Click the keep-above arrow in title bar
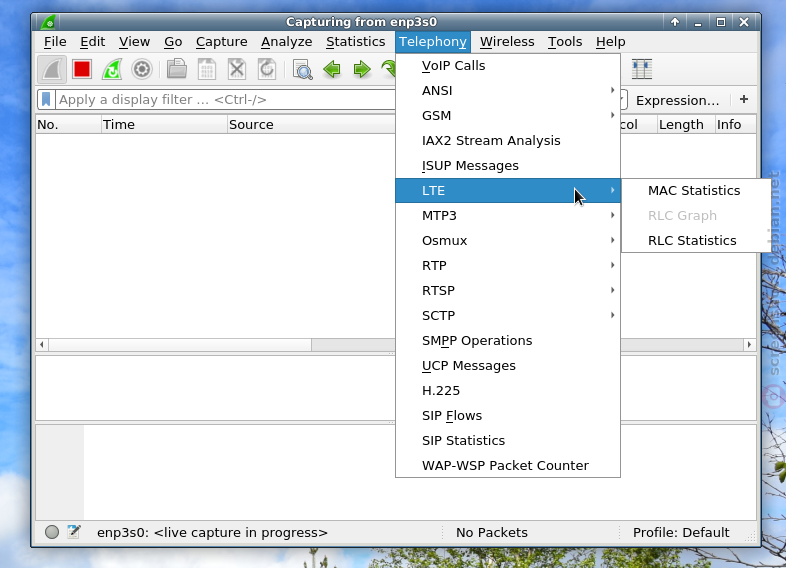786x568 pixels. [675, 22]
